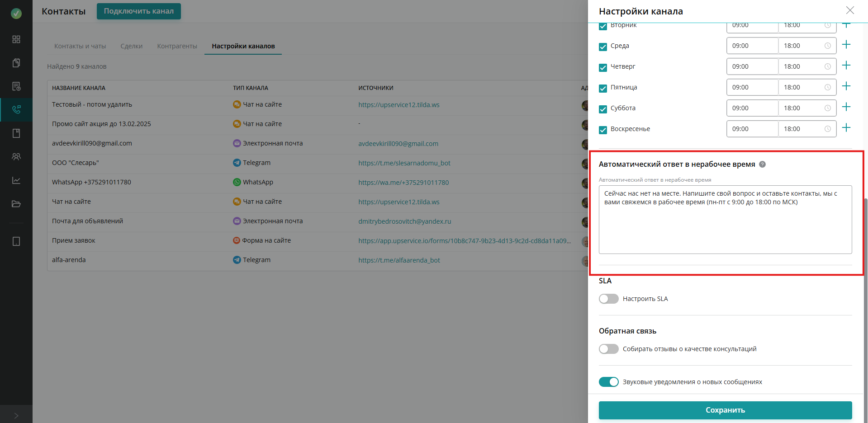Image resolution: width=868 pixels, height=423 pixels.
Task: Open clock picker in Пятница time row
Action: pos(827,87)
